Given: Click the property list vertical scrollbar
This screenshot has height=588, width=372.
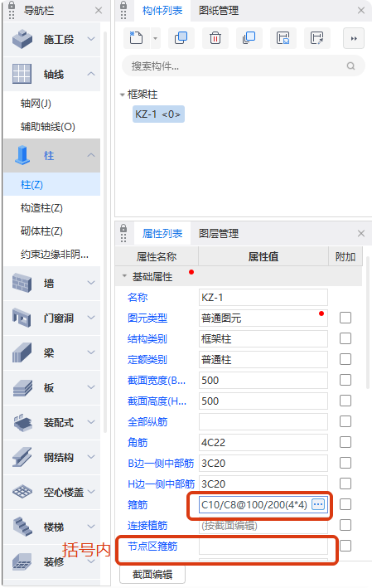Looking at the screenshot, I should point(368,323).
